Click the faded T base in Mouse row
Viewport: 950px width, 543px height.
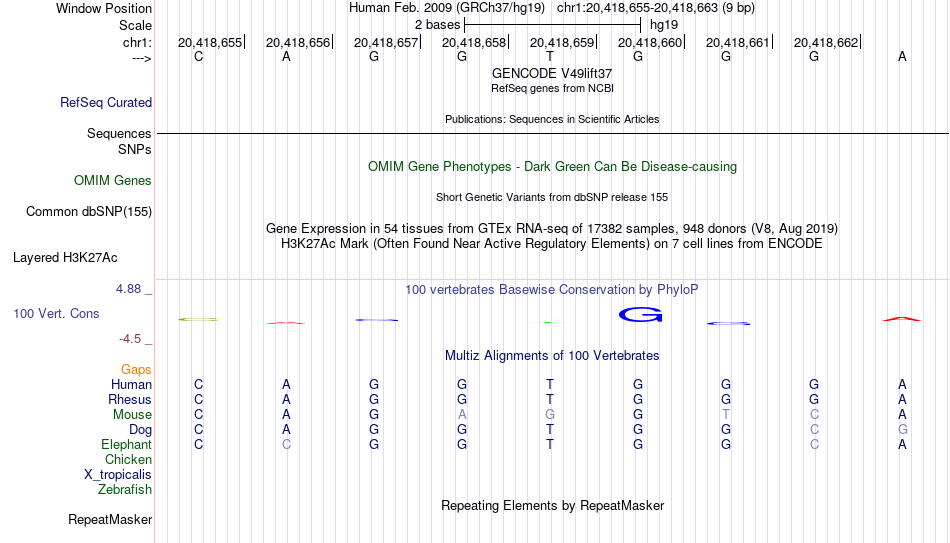[x=726, y=415]
